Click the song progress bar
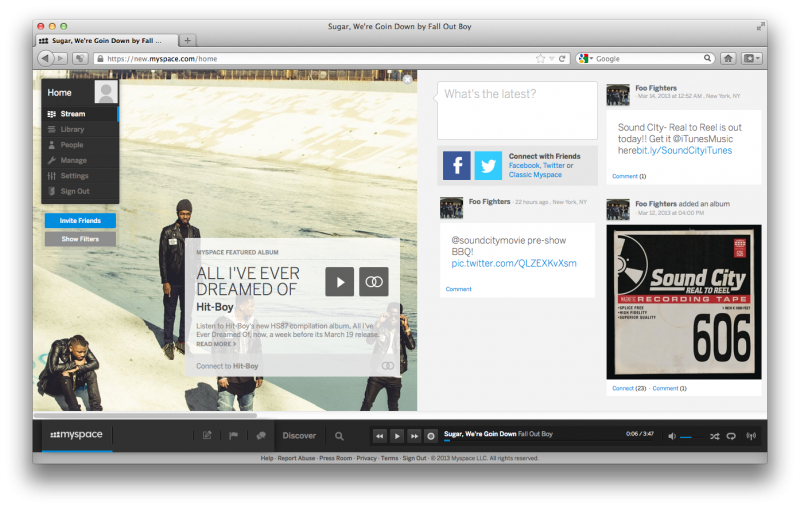Screen dimensions: 800x509 click(549, 441)
